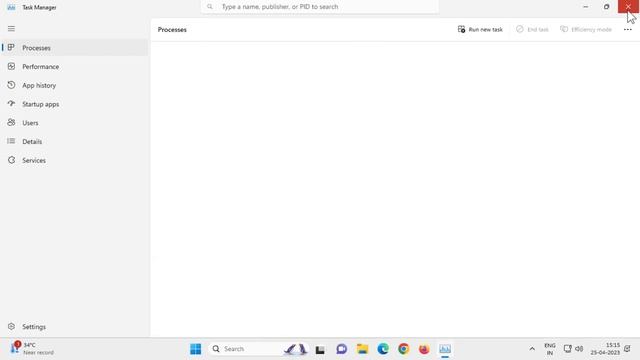This screenshot has height=360, width=640.
Task: Minimize the Task Manager window
Action: click(585, 7)
